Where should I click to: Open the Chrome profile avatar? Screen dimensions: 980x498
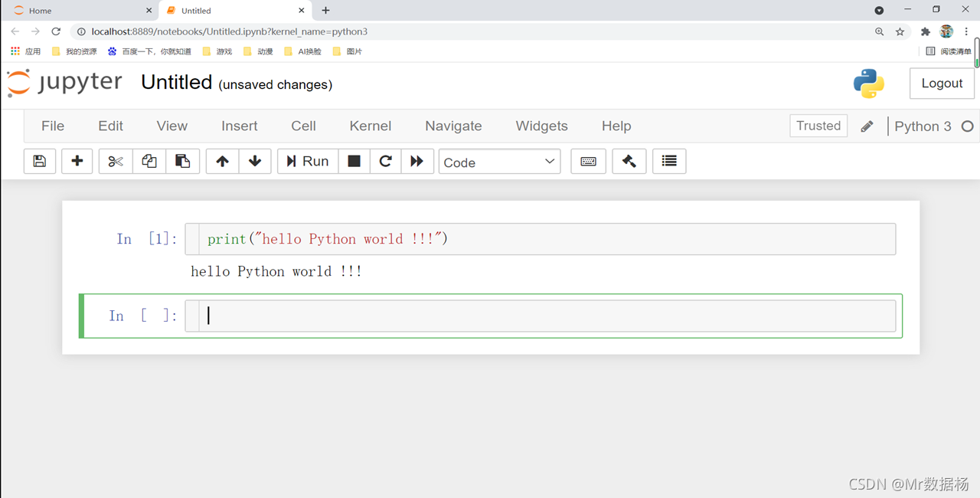[946, 31]
